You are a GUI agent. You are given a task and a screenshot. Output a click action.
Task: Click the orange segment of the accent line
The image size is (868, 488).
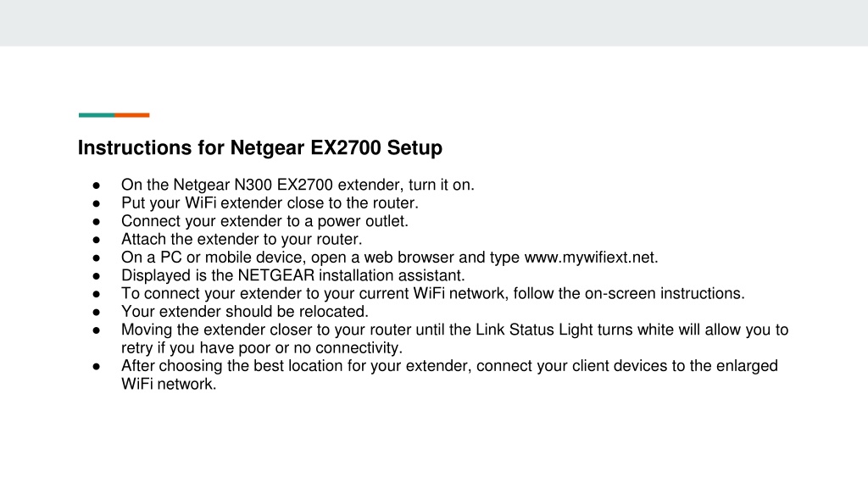click(132, 115)
